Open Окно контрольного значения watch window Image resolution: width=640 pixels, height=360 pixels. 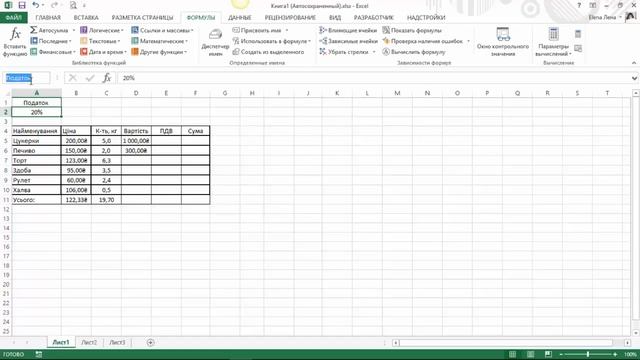coord(502,42)
